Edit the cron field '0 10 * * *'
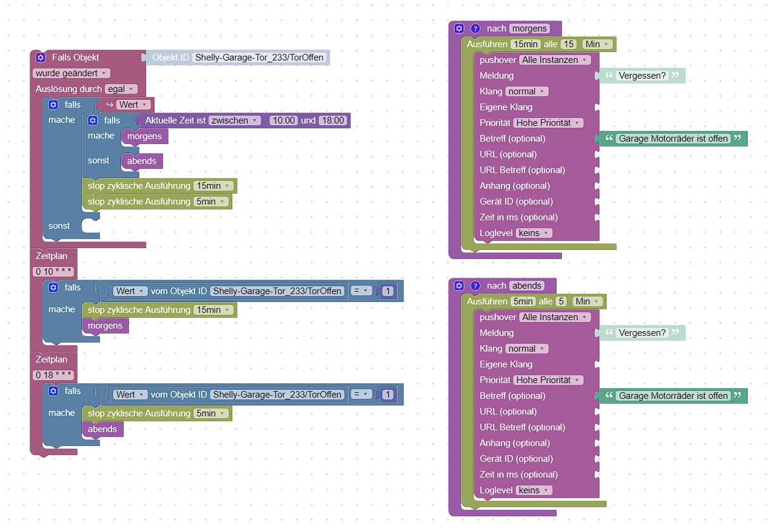This screenshot has width=768, height=532. tap(54, 272)
